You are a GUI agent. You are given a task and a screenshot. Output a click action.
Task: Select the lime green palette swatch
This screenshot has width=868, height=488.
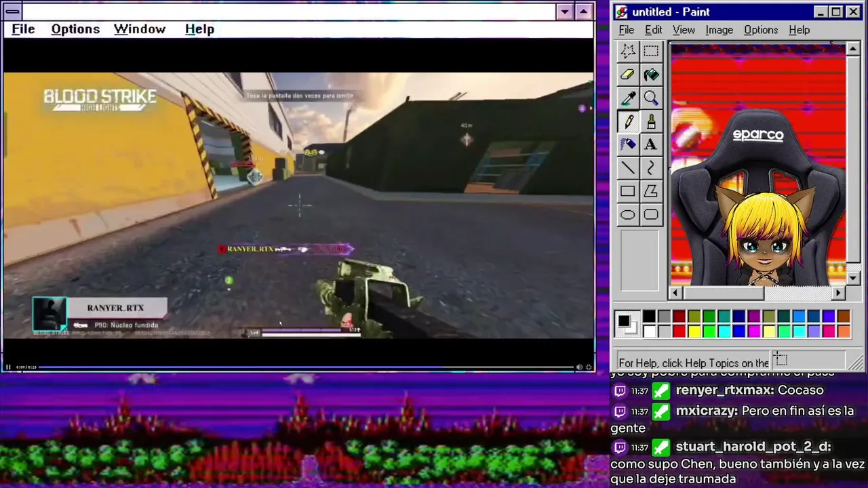point(709,331)
